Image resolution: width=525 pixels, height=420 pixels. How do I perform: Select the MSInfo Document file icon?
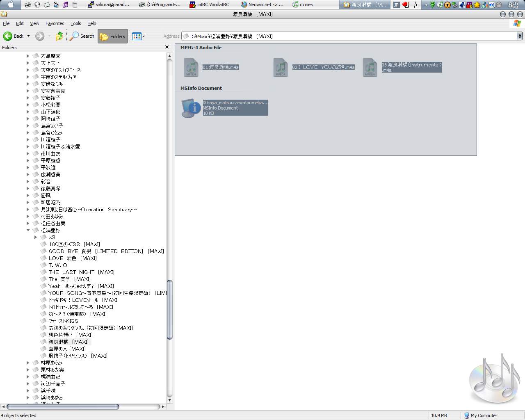tap(191, 108)
